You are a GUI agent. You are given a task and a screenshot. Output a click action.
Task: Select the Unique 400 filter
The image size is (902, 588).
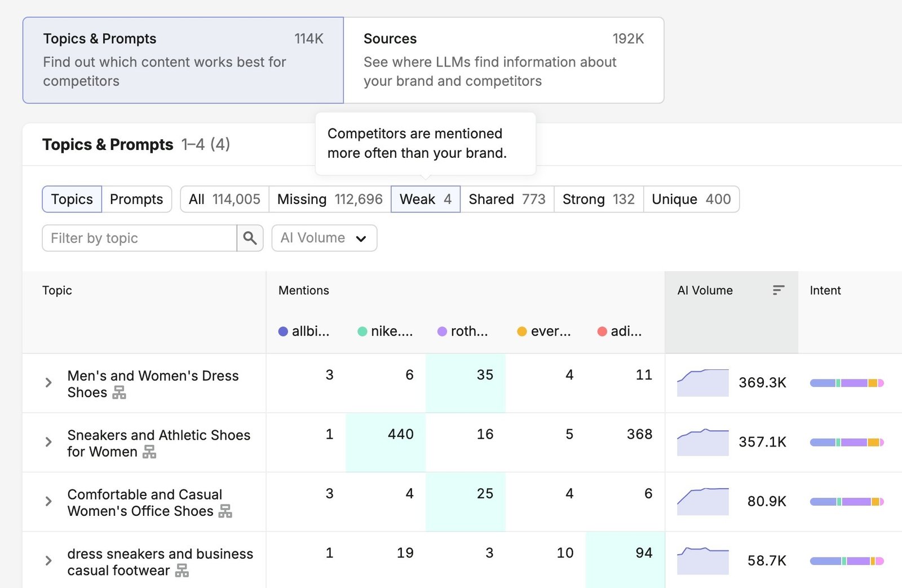pyautogui.click(x=691, y=199)
